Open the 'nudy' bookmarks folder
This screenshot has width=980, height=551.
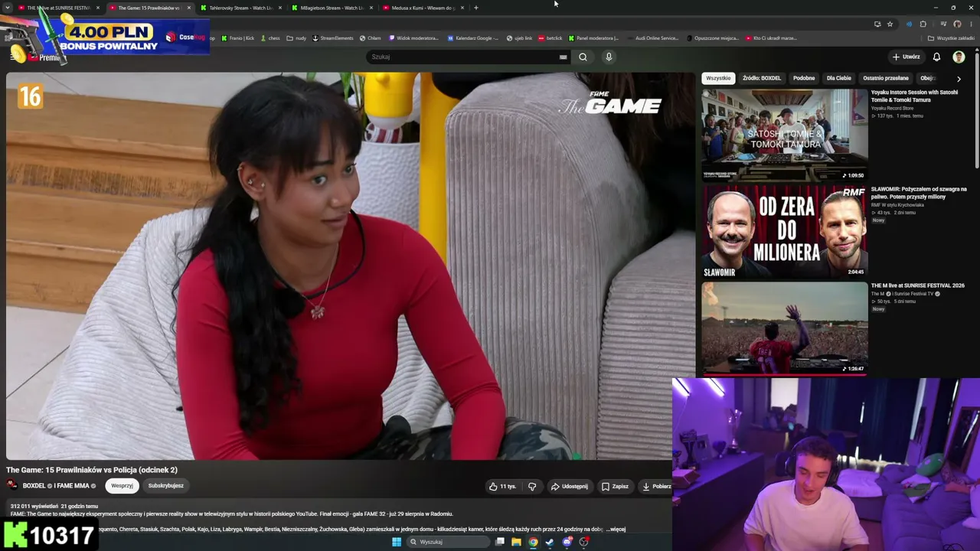tap(296, 37)
